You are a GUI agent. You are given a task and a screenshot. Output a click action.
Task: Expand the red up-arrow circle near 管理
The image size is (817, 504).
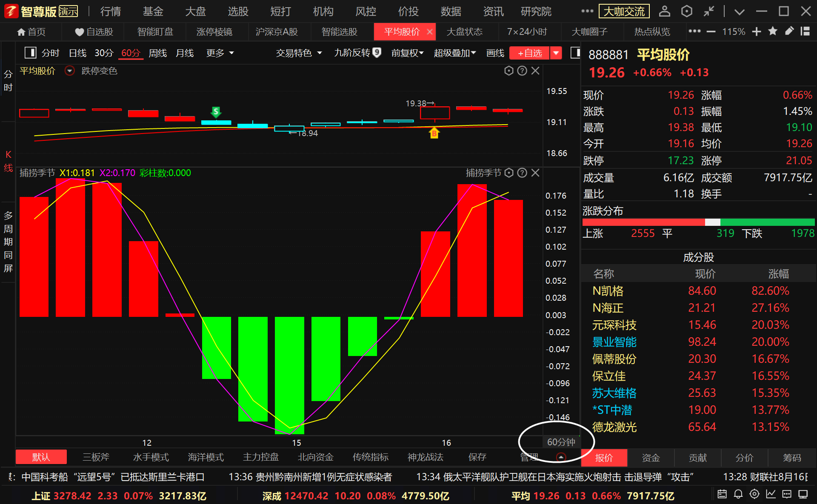point(561,457)
